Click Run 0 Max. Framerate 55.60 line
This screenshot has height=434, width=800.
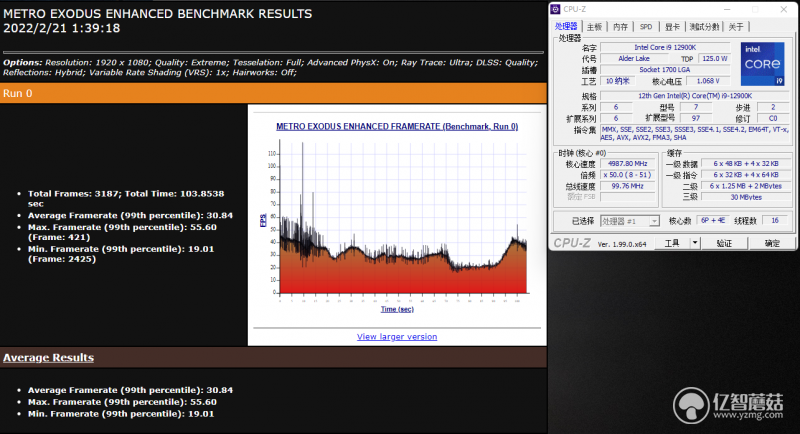(122, 232)
